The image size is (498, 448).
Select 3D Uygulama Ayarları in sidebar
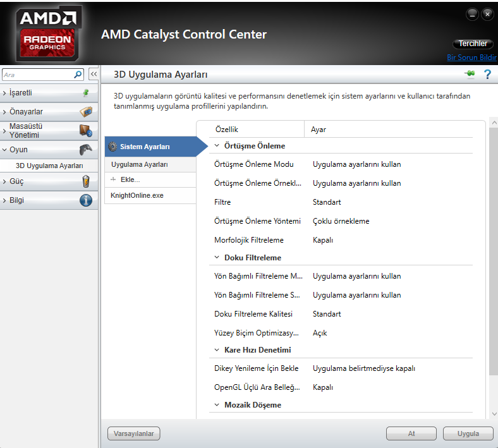49,166
